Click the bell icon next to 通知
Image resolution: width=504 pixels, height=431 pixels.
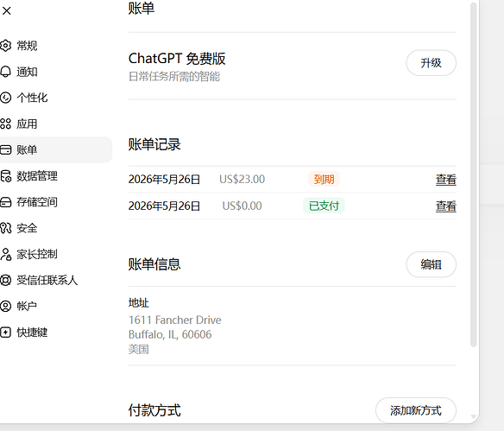[5, 72]
